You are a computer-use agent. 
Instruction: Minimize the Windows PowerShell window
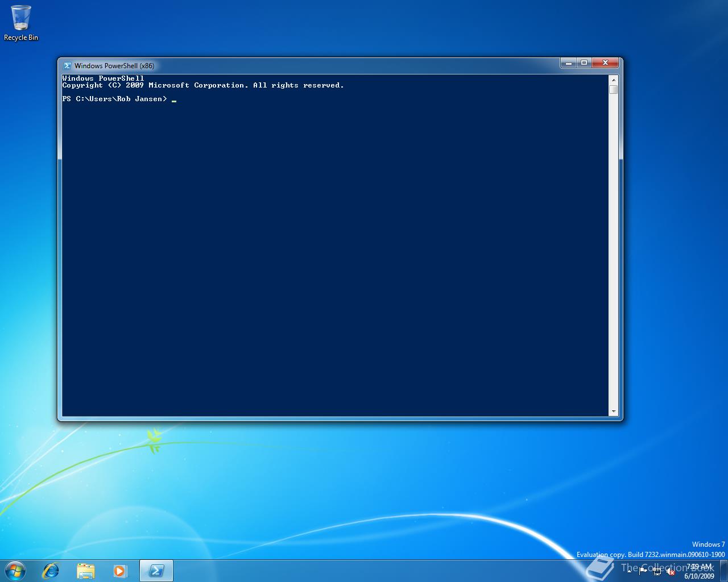[568, 63]
